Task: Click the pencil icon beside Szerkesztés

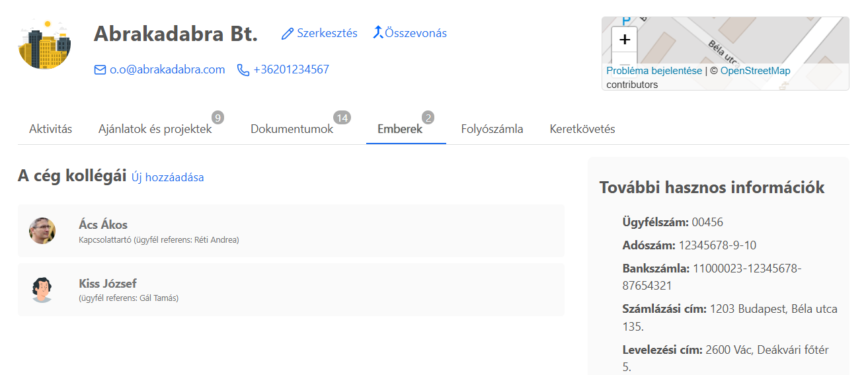Action: click(x=287, y=34)
